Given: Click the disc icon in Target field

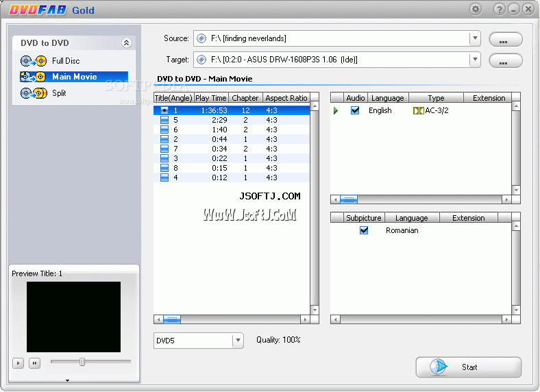Looking at the screenshot, I should (x=201, y=60).
